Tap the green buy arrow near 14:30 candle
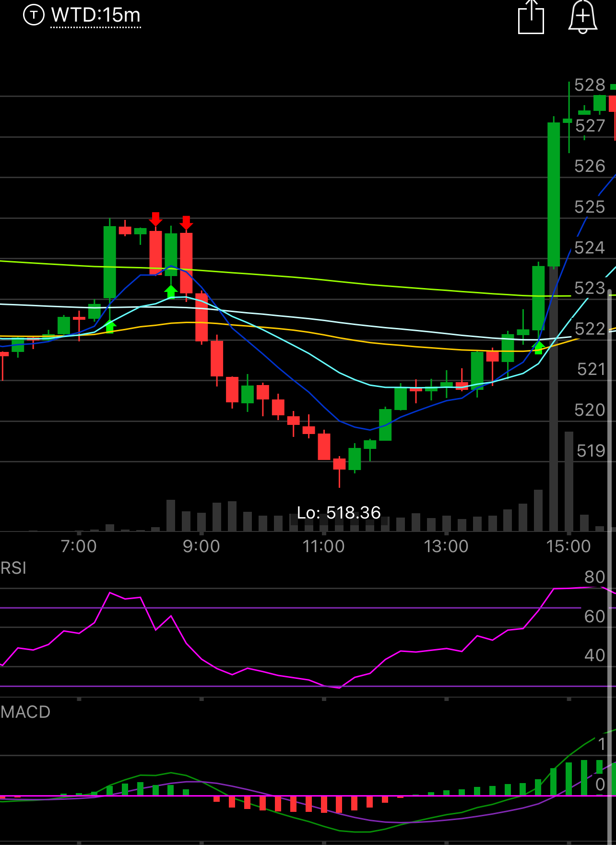 pyautogui.click(x=539, y=348)
